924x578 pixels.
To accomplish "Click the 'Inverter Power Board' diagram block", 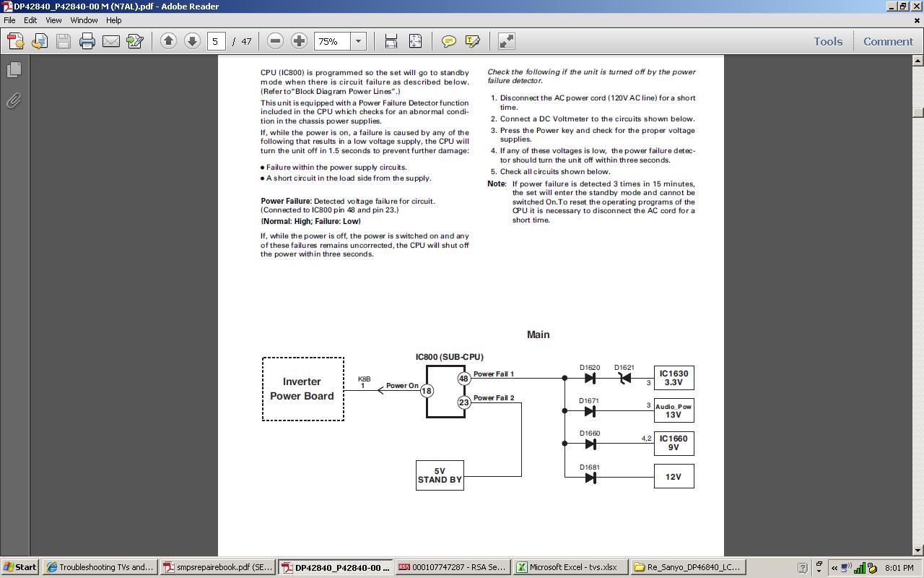I will tap(302, 389).
